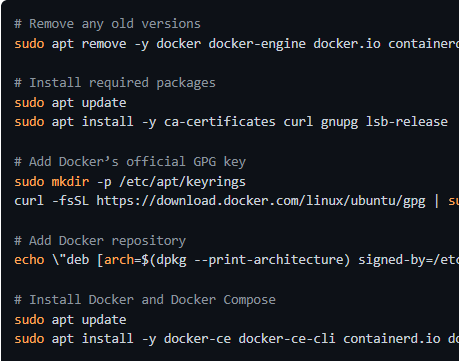
Task: Click the path '/etc/apt/keyrings'
Action: coord(182,182)
